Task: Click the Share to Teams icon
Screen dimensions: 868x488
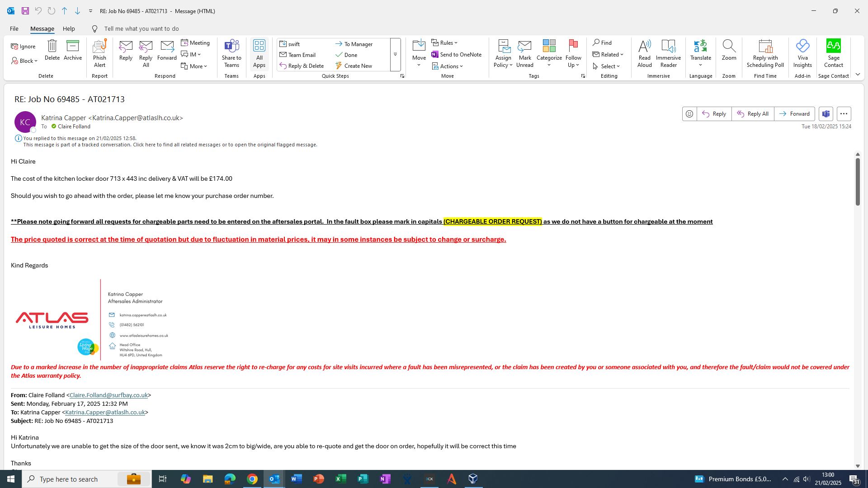Action: coord(231,53)
